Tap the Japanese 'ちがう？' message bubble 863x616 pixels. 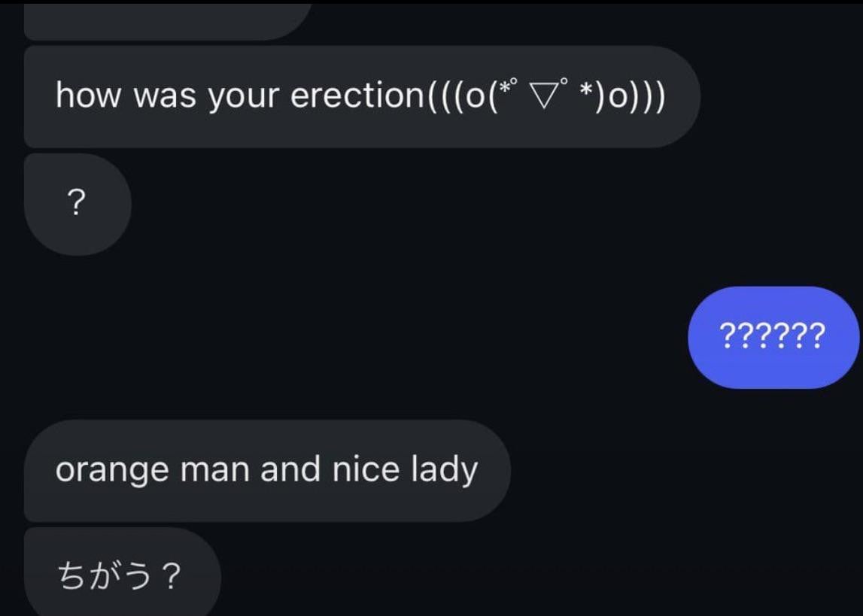tap(122, 572)
